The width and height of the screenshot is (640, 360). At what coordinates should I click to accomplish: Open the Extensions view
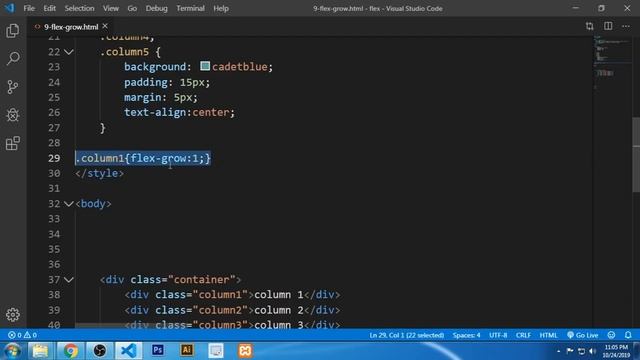click(x=13, y=143)
